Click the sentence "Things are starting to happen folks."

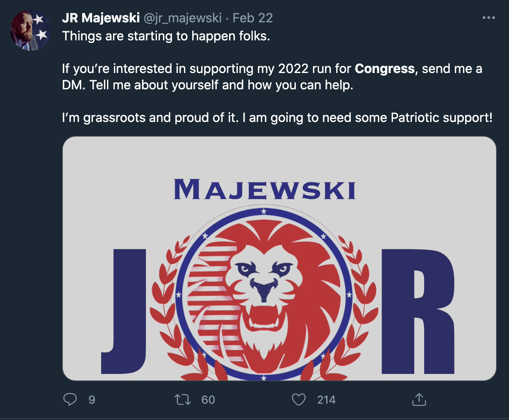point(166,36)
